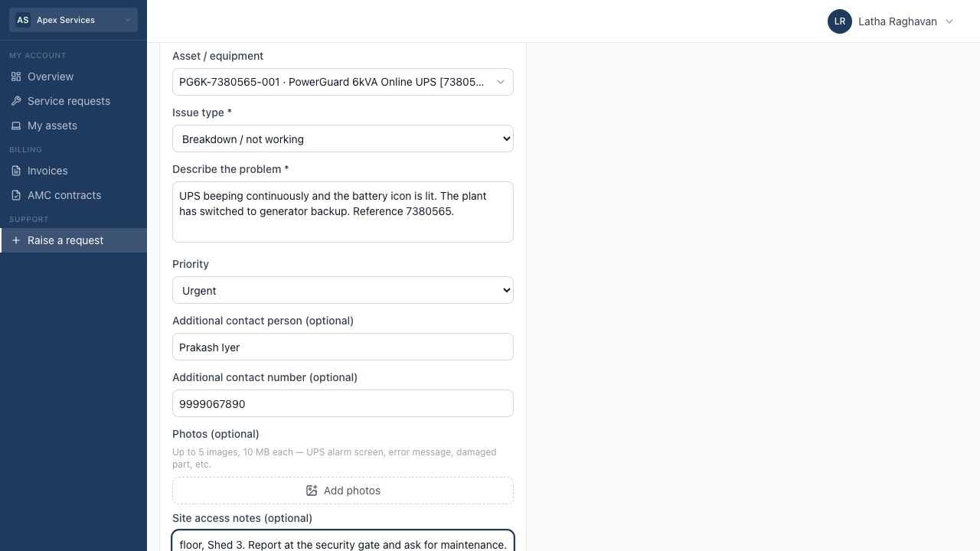Click the AMC contracts file icon

16,195
